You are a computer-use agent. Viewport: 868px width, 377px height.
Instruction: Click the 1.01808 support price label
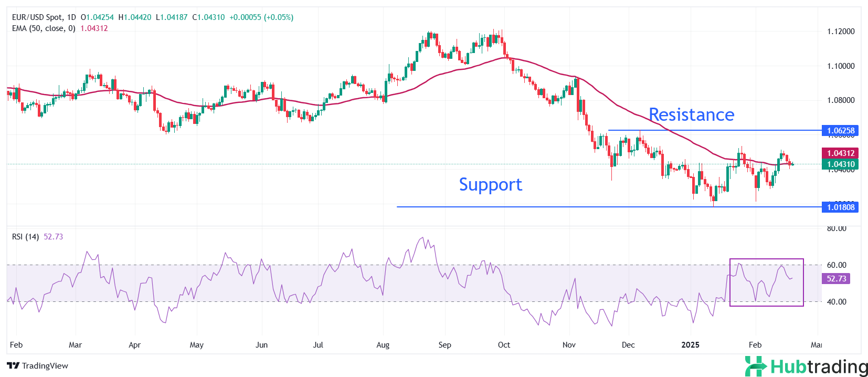(x=840, y=207)
